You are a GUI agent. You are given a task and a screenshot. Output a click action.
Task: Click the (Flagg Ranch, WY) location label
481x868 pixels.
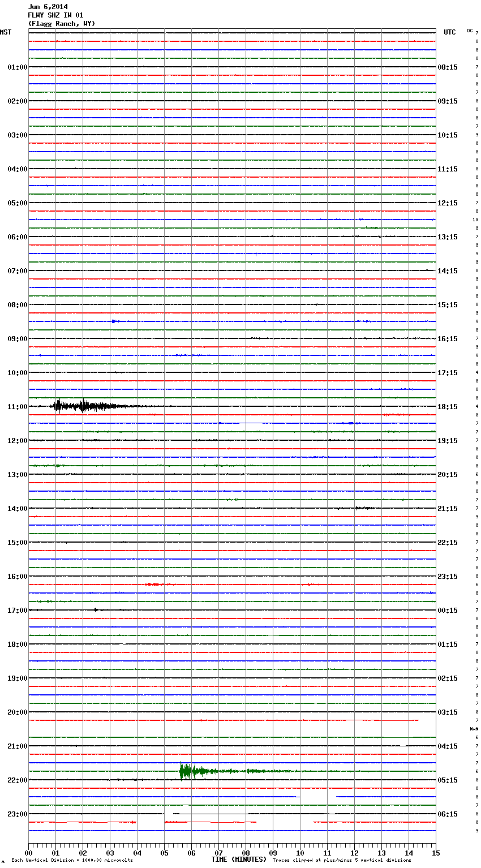click(x=62, y=24)
